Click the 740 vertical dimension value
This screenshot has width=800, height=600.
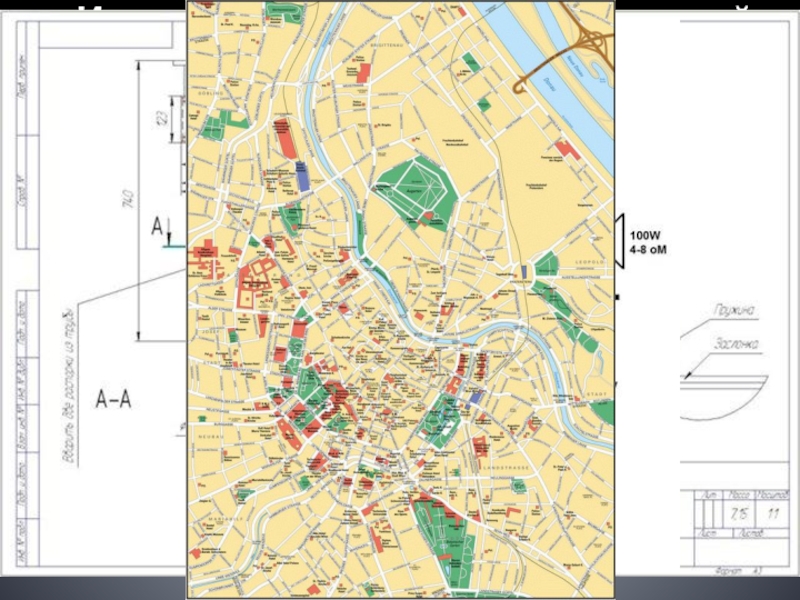click(x=128, y=199)
